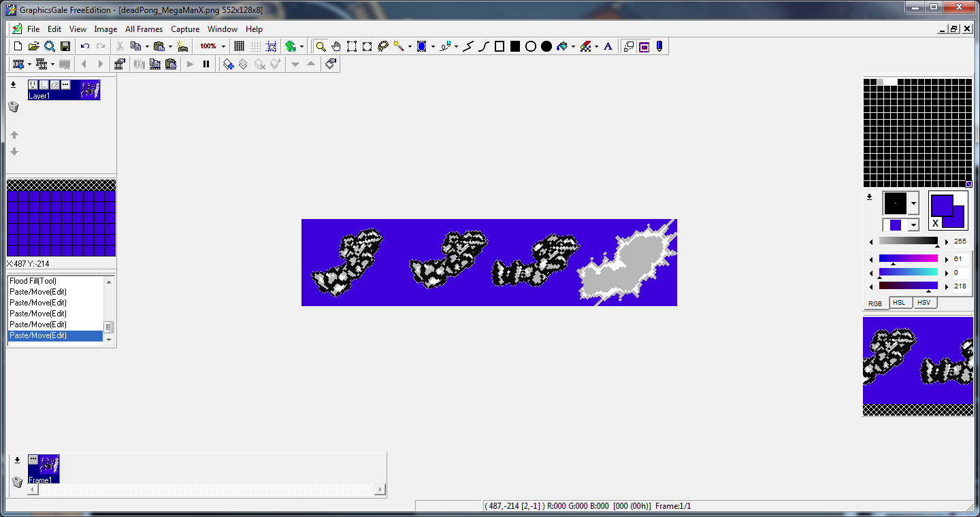This screenshot has width=980, height=517.
Task: Save the image with the floppy disk icon
Action: click(65, 46)
